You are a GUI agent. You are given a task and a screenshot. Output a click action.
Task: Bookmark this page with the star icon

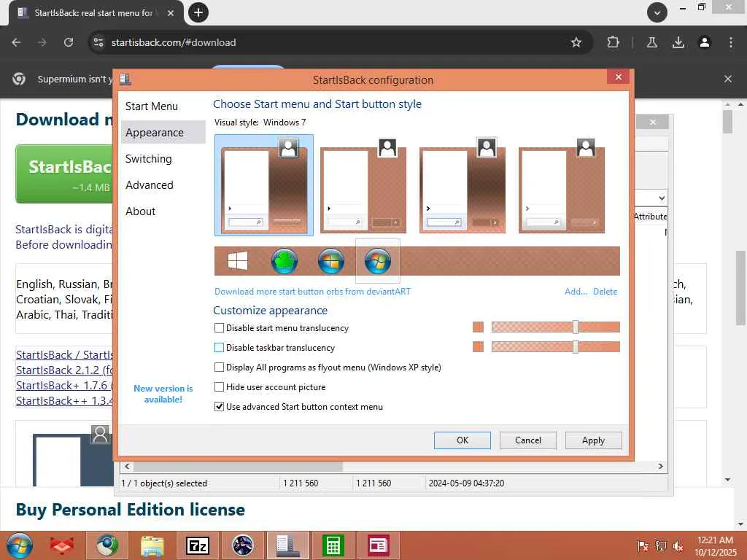[576, 42]
